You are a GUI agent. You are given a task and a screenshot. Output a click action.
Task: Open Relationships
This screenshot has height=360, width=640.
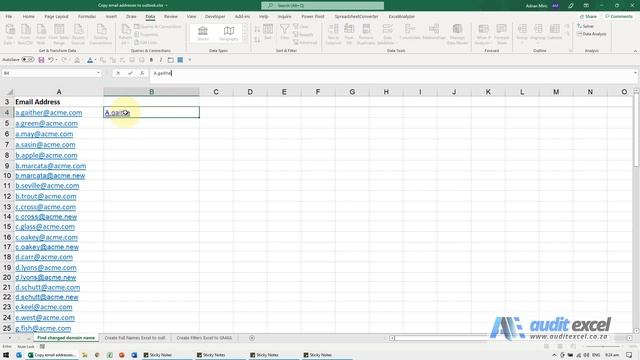pyautogui.click(x=434, y=32)
